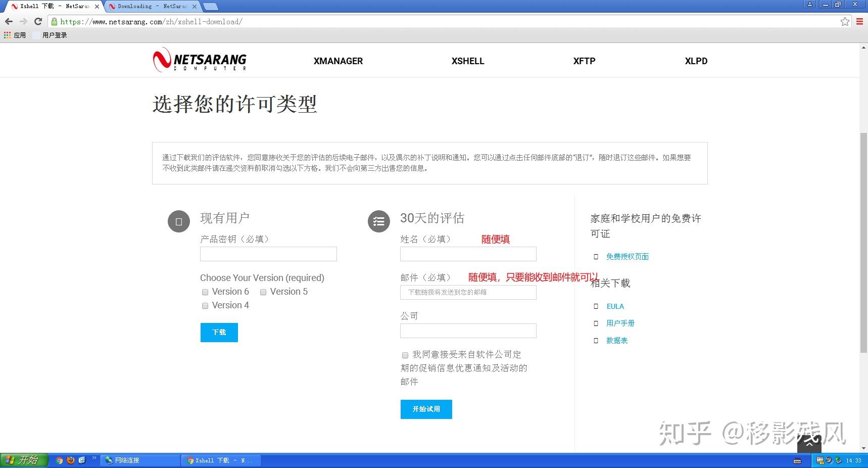Open the 免费授权页面 link
The height and width of the screenshot is (468, 868).
coord(628,257)
